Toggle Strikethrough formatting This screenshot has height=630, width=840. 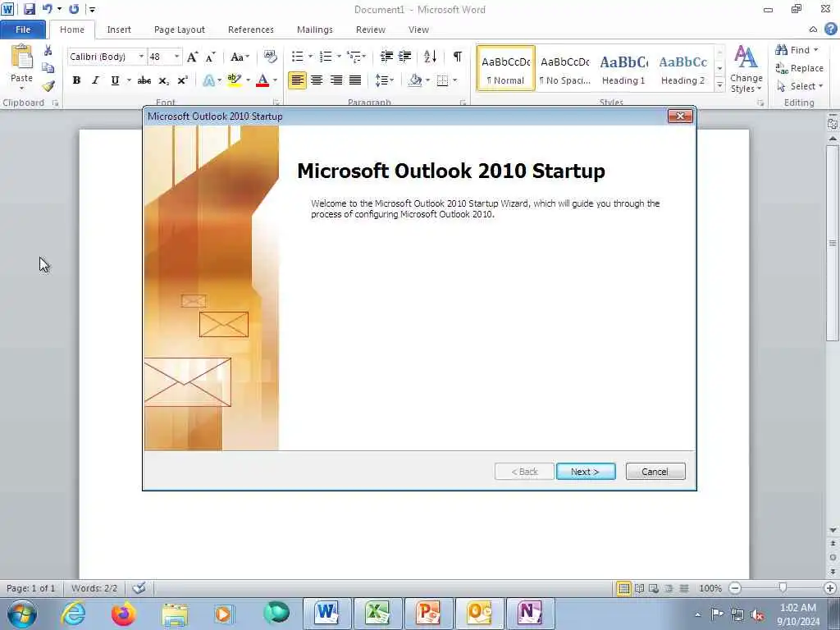click(x=144, y=80)
